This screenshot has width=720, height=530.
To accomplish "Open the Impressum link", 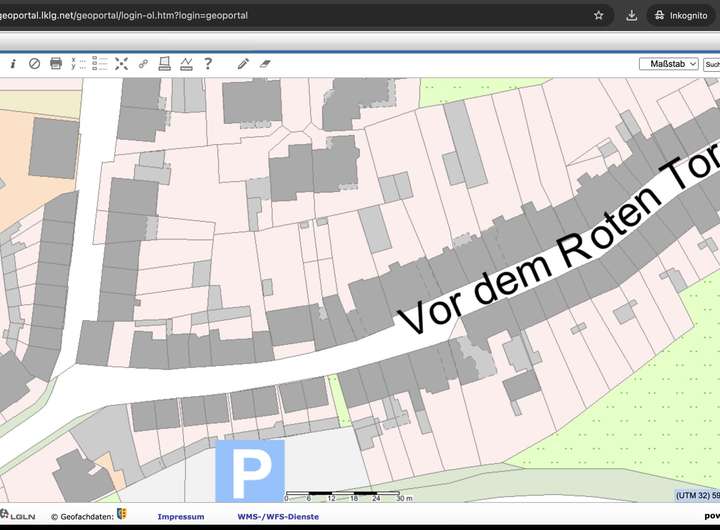I will click(x=180, y=517).
